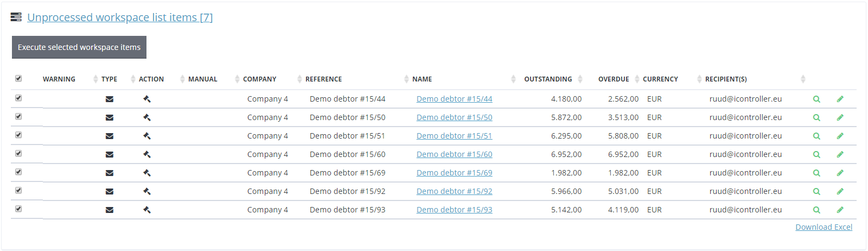Uncheck the checkbox for Demo debtor #15/93
This screenshot has height=251, width=868.
(x=18, y=209)
